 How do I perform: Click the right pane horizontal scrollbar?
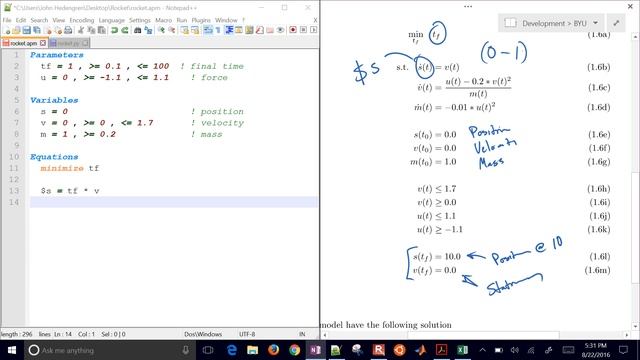click(476, 335)
